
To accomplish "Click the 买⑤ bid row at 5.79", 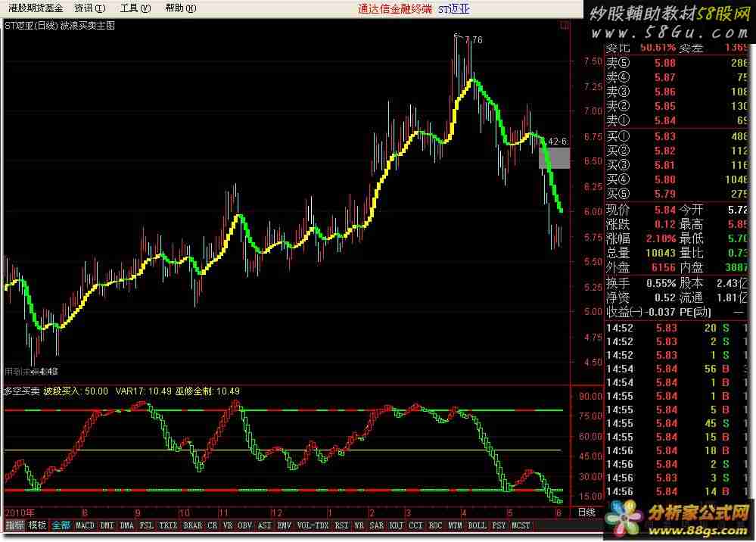I will coord(677,194).
